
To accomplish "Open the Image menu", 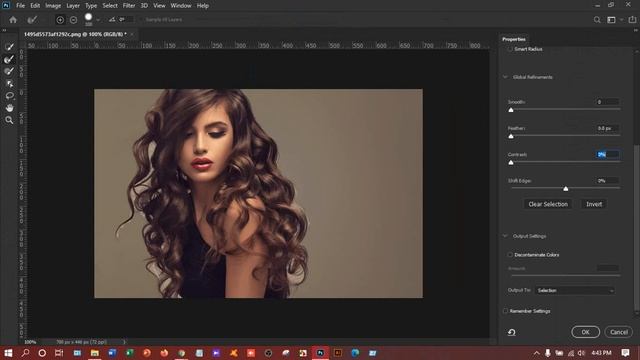I will (53, 6).
